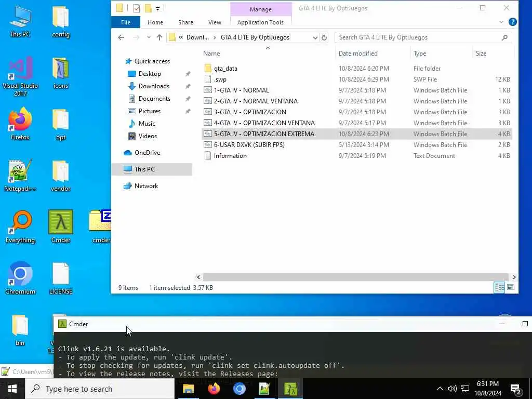Launch Firefox from desktop shortcut
The width and height of the screenshot is (532, 399).
[x=20, y=124]
